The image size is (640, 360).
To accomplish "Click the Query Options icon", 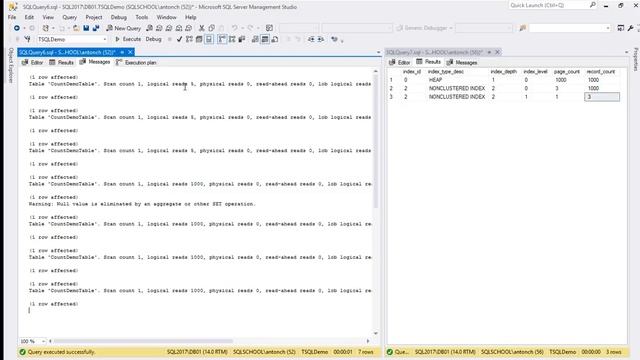I will pos(199,39).
